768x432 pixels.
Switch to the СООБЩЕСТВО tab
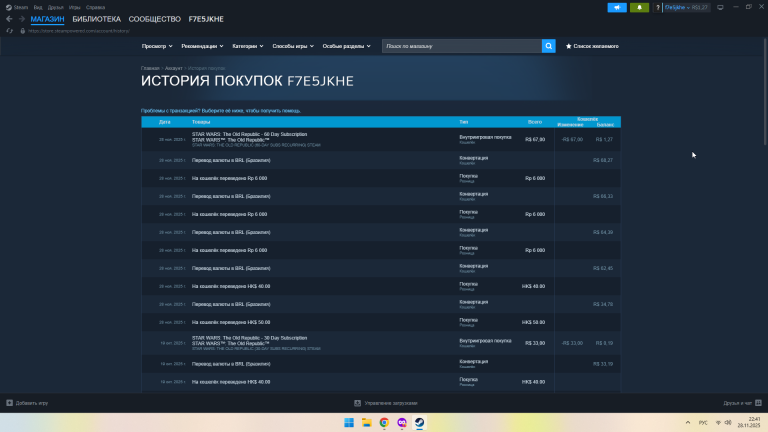coord(155,19)
